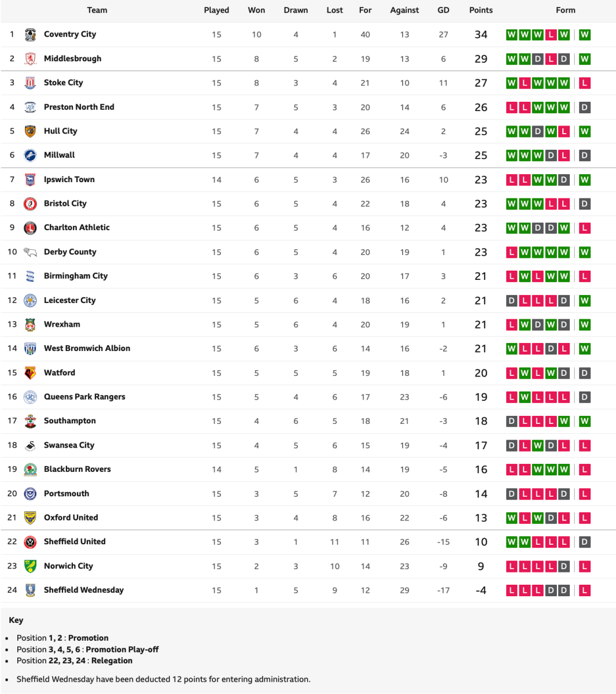Click the Form column header
616x694 pixels.
[x=565, y=10]
